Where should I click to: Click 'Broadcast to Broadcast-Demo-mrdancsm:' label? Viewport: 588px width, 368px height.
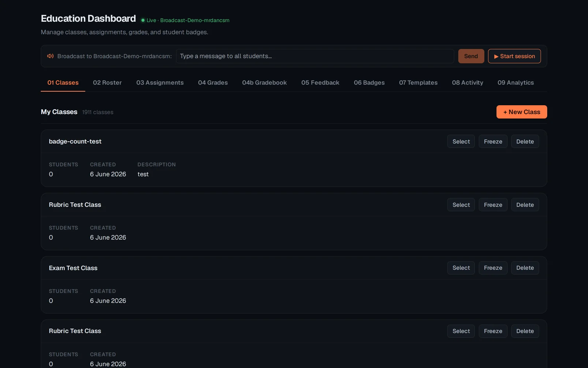pos(114,56)
